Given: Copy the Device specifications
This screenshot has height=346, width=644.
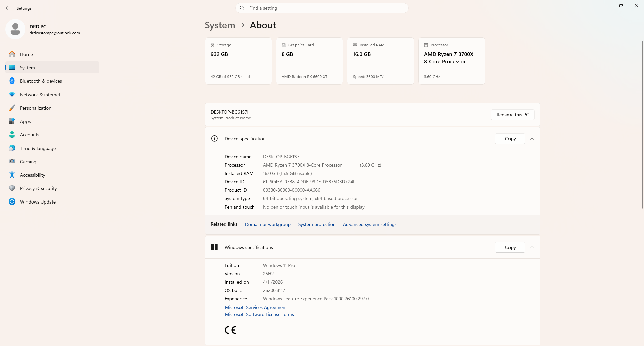Looking at the screenshot, I should point(510,139).
